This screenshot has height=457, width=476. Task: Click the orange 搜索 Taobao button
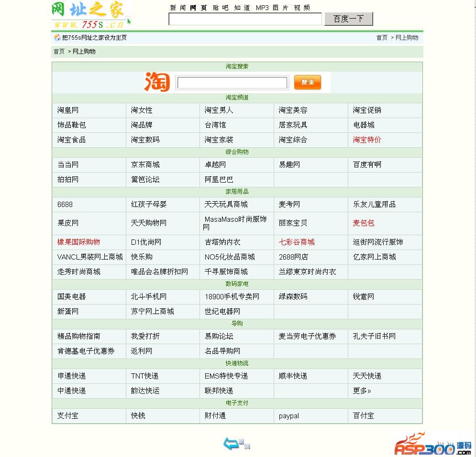(307, 82)
